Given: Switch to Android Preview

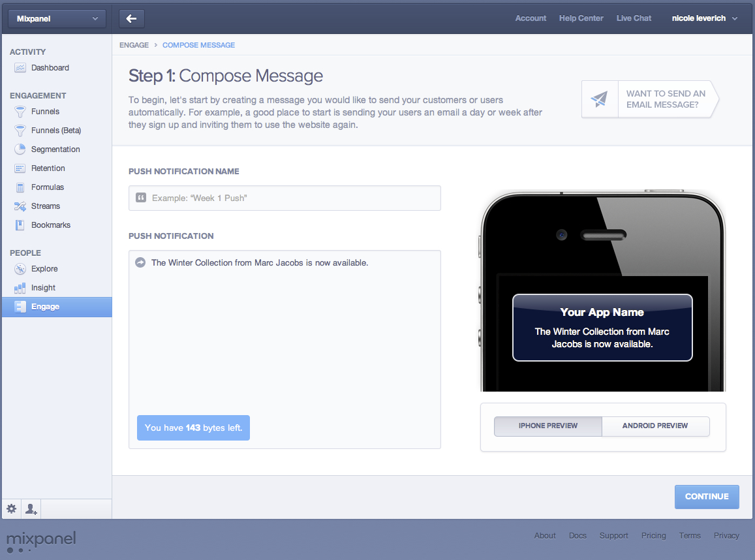Looking at the screenshot, I should 655,426.
